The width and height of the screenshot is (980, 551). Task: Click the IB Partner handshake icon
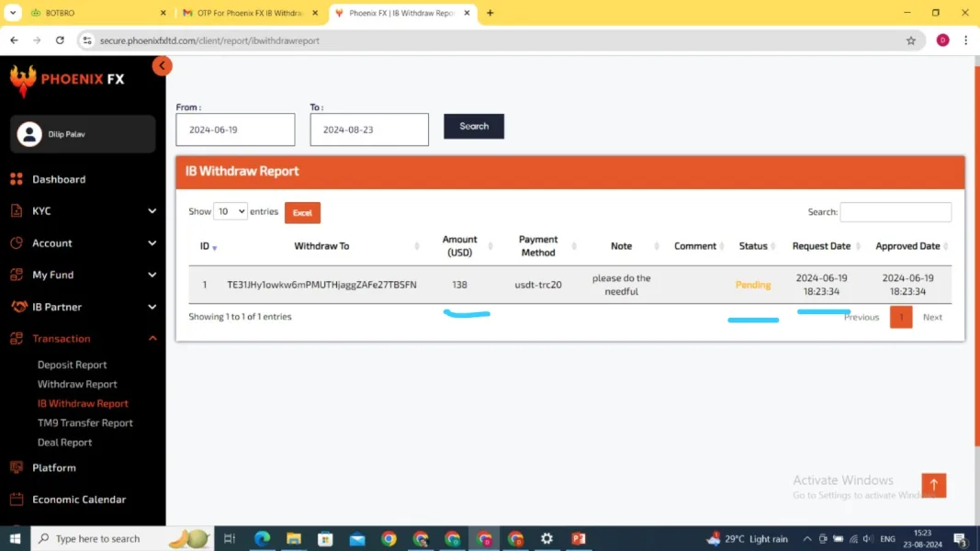18,307
